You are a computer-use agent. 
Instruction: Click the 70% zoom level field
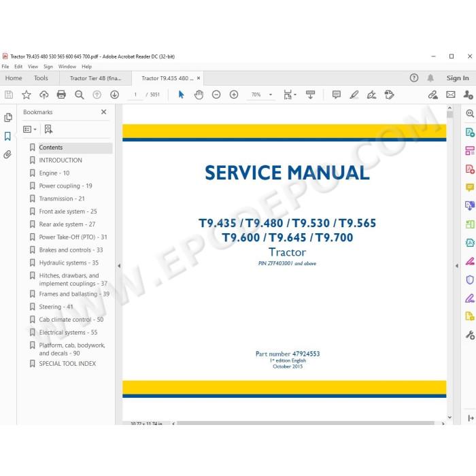point(256,95)
